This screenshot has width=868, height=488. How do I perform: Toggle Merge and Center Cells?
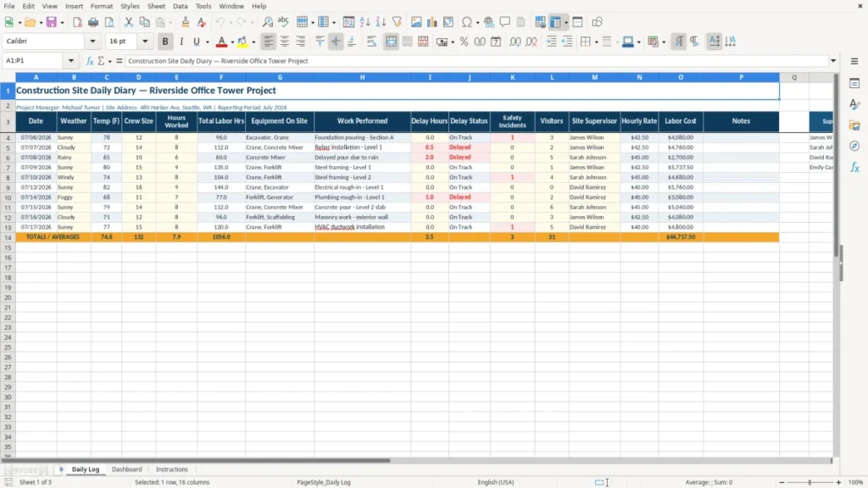tap(391, 42)
